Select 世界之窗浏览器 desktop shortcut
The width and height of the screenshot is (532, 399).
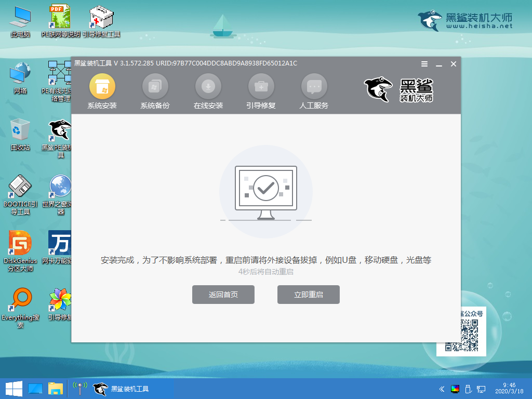pos(57,195)
